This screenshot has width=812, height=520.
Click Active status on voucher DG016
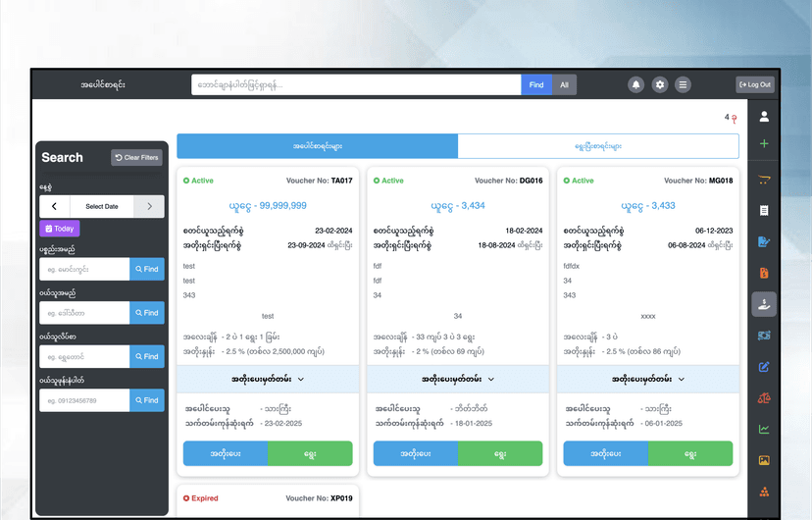click(388, 181)
